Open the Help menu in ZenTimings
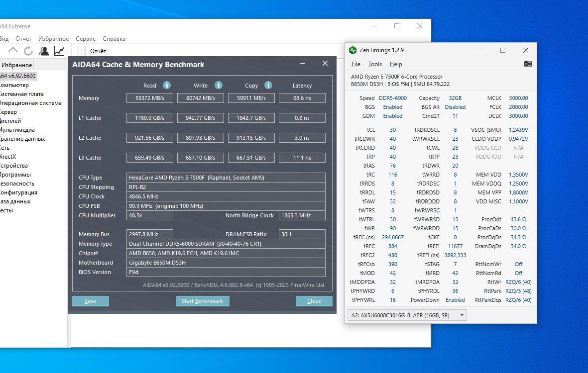The image size is (588, 373). pos(396,64)
